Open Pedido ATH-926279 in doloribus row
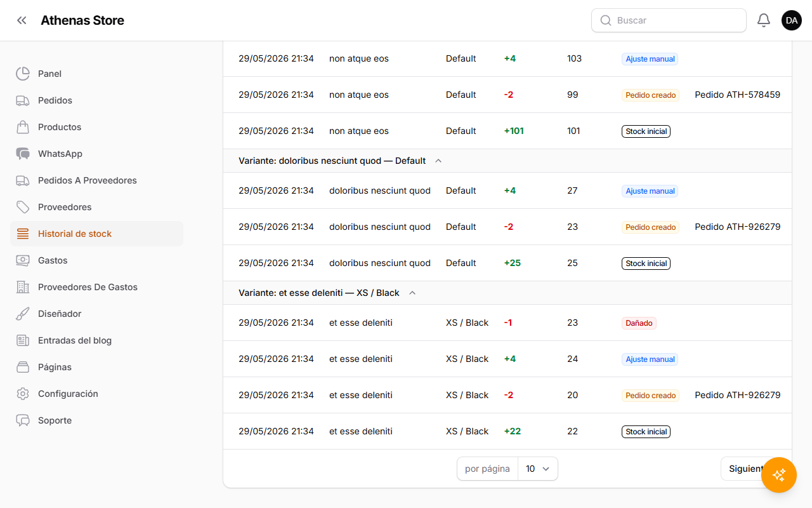 (x=737, y=227)
